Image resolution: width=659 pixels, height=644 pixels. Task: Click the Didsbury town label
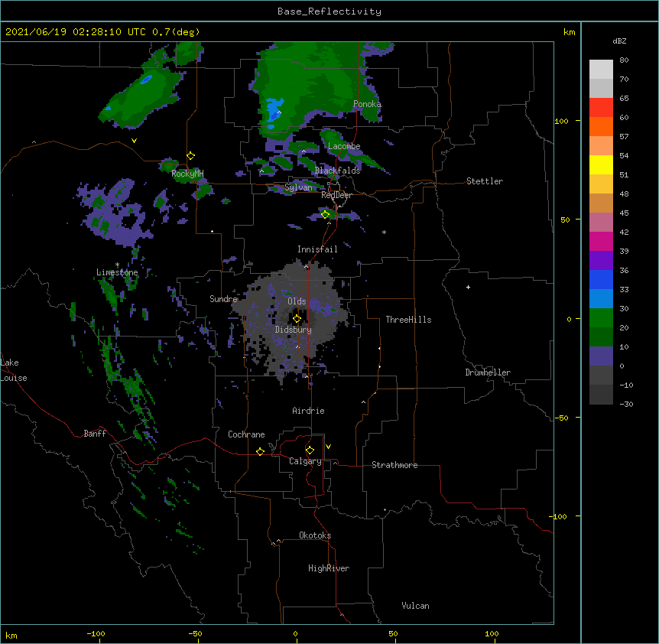(294, 330)
